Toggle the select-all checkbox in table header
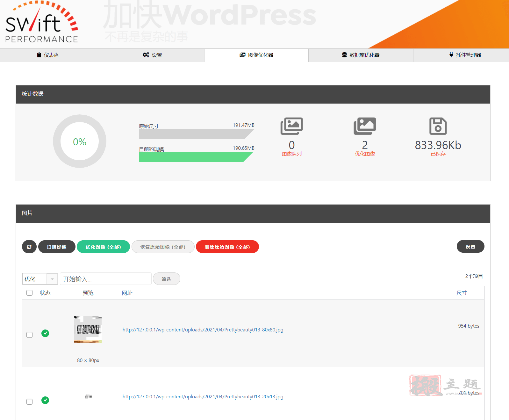Viewport: 509px width, 420px height. (x=29, y=293)
